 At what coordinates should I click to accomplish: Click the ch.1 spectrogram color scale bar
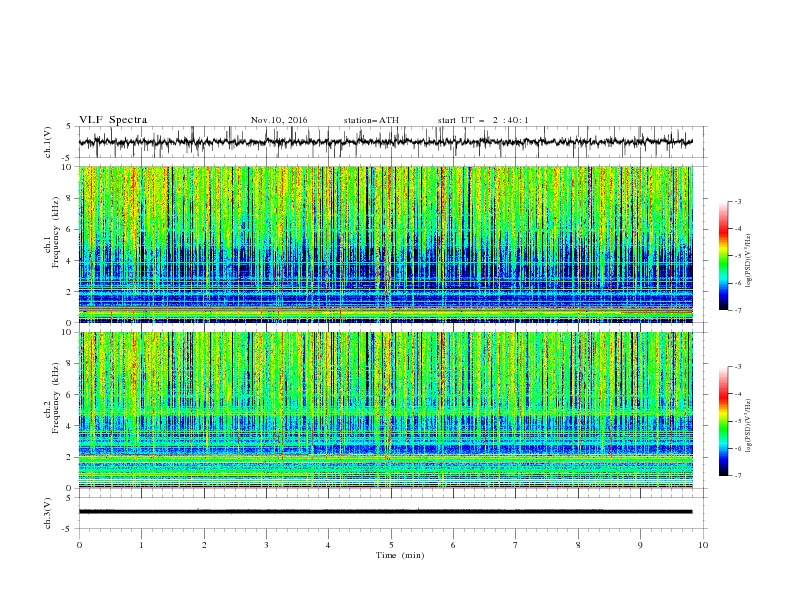[724, 256]
